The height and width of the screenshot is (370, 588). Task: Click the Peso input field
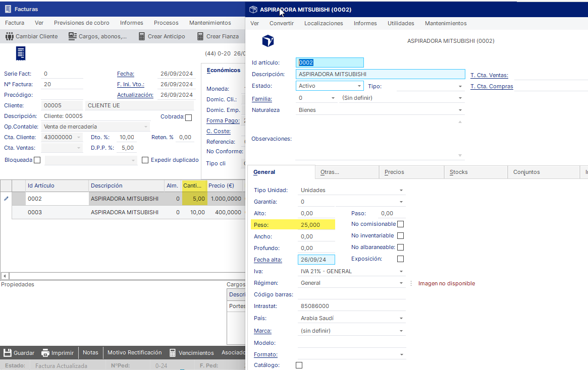[x=316, y=225]
